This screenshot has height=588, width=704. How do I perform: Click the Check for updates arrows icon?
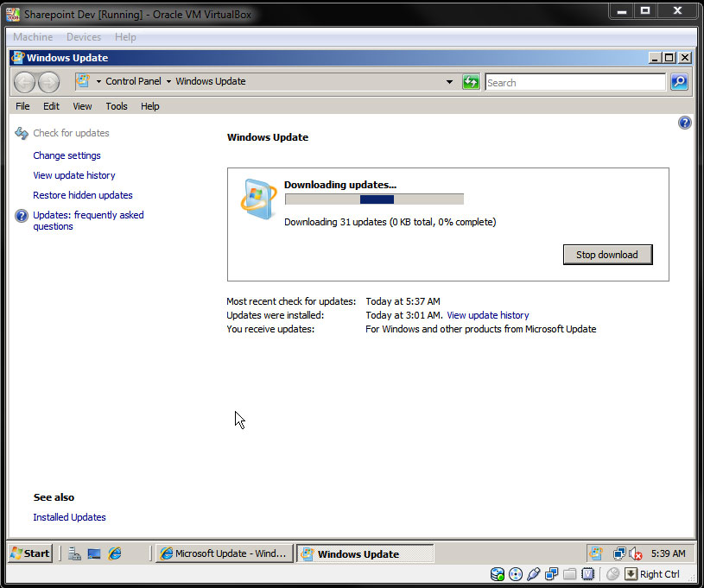tap(22, 133)
